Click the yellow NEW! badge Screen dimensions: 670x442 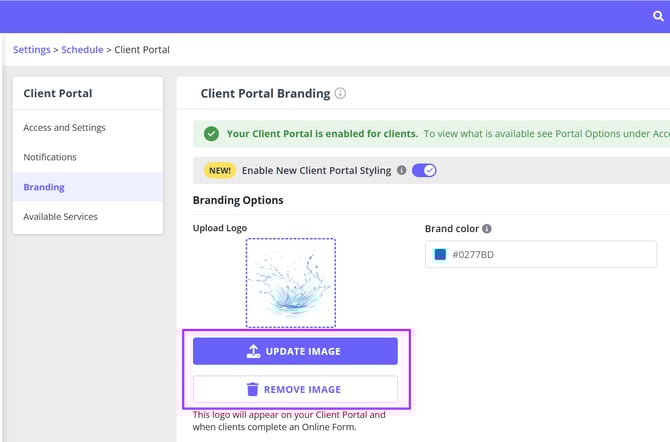[220, 170]
